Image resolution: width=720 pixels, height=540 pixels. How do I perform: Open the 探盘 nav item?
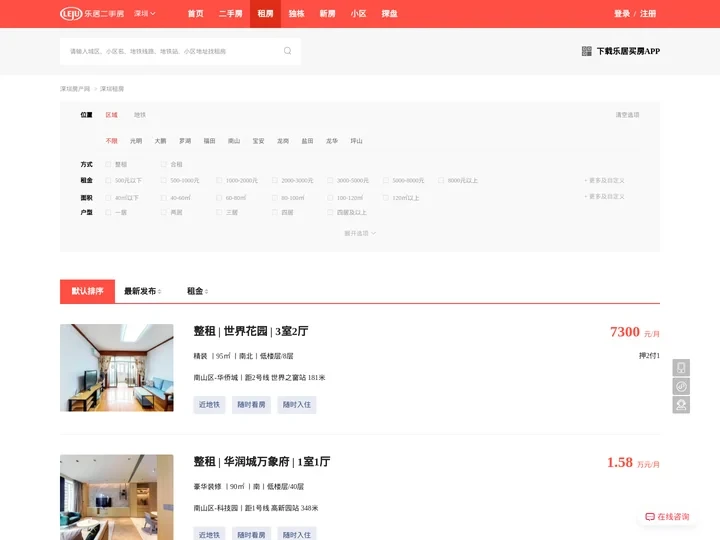(389, 14)
